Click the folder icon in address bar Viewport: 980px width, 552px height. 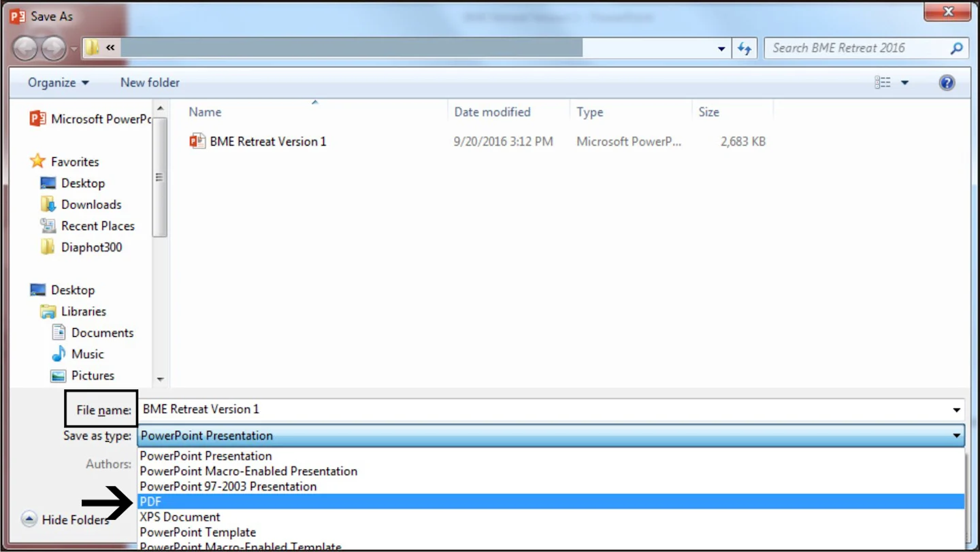(x=92, y=48)
